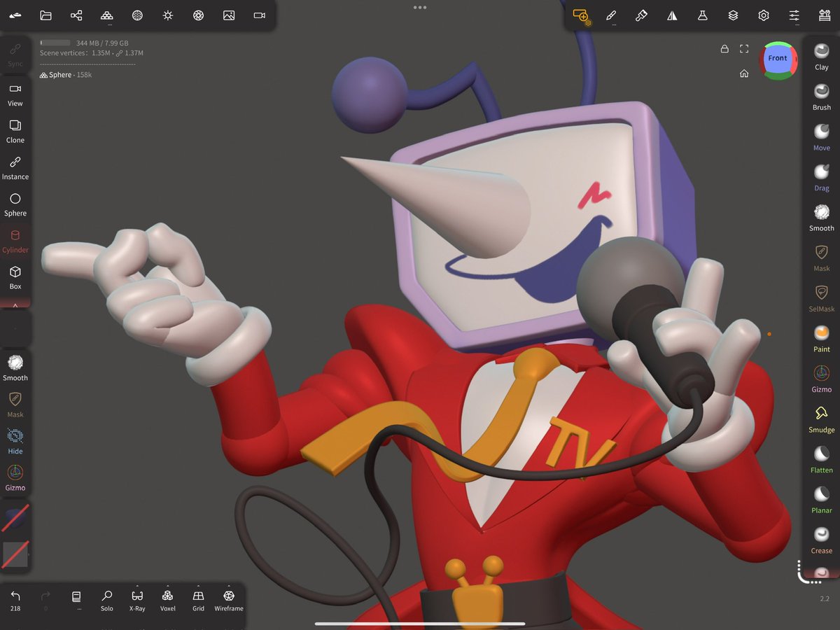The image size is (840, 630).
Task: Open three-dot menu at top center
Action: (x=420, y=7)
